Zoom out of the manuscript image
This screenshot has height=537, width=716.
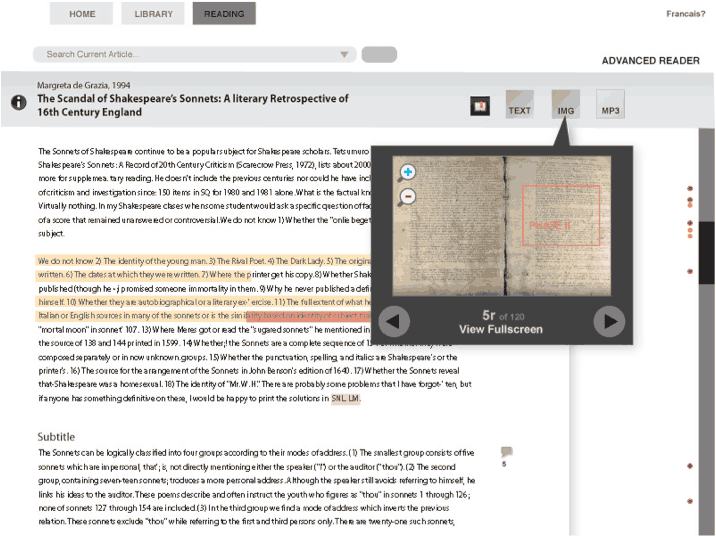click(407, 197)
